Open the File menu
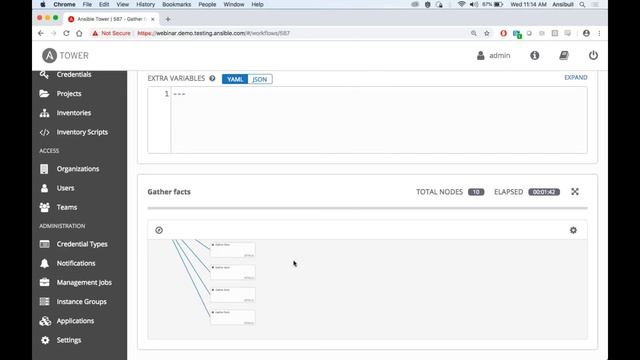This screenshot has height=360, width=640. tap(87, 4)
